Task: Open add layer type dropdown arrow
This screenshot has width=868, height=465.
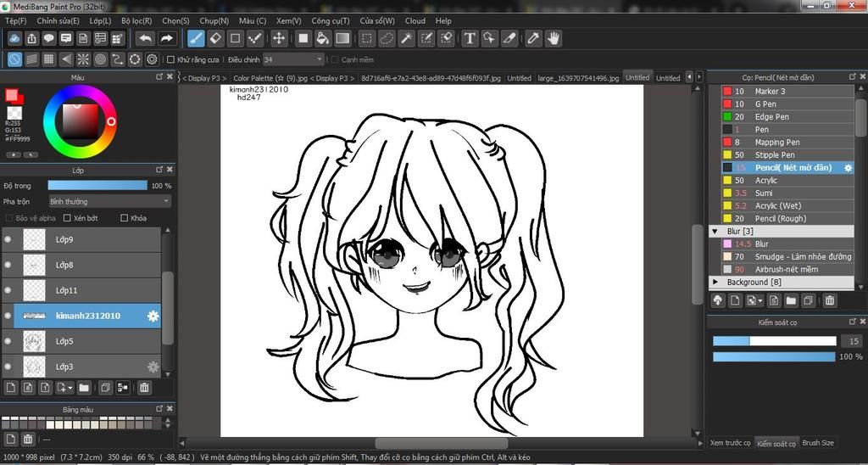Action: pos(71,388)
